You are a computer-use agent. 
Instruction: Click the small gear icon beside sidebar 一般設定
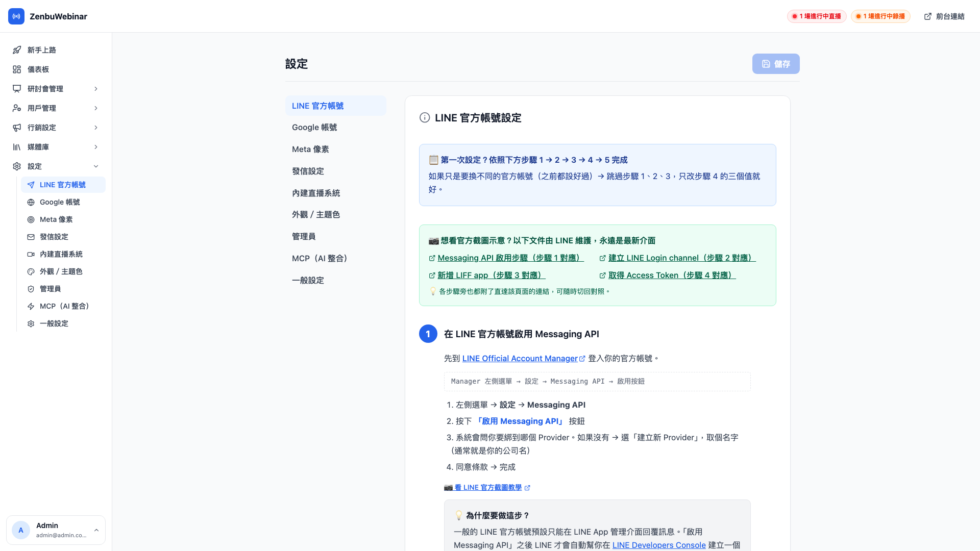(31, 323)
